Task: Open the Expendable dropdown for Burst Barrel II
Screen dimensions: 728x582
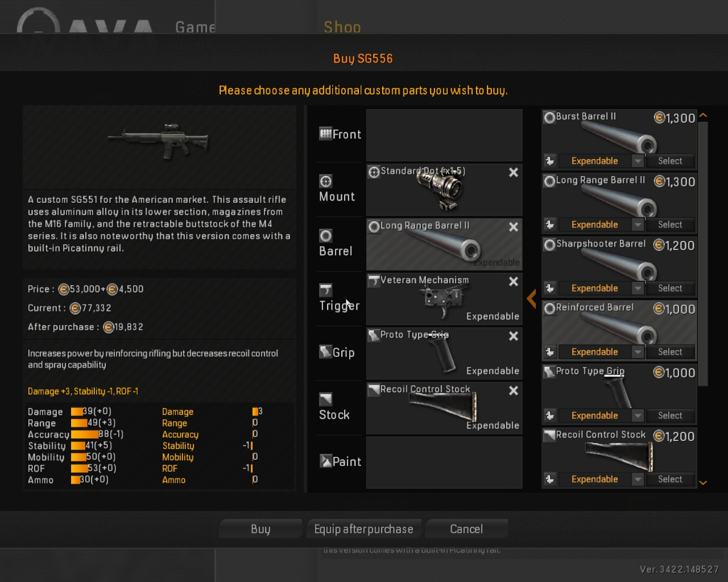Action: click(638, 161)
